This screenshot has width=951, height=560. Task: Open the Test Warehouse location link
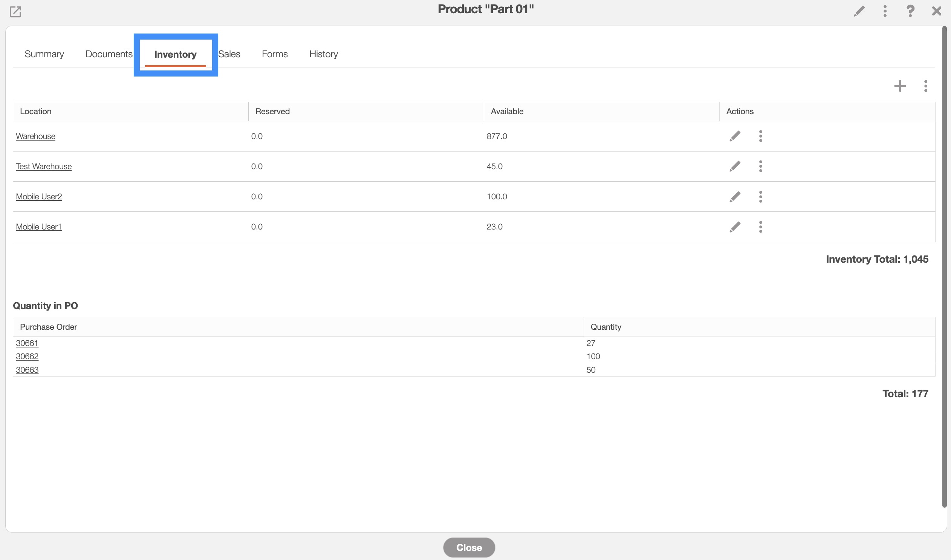[44, 167]
